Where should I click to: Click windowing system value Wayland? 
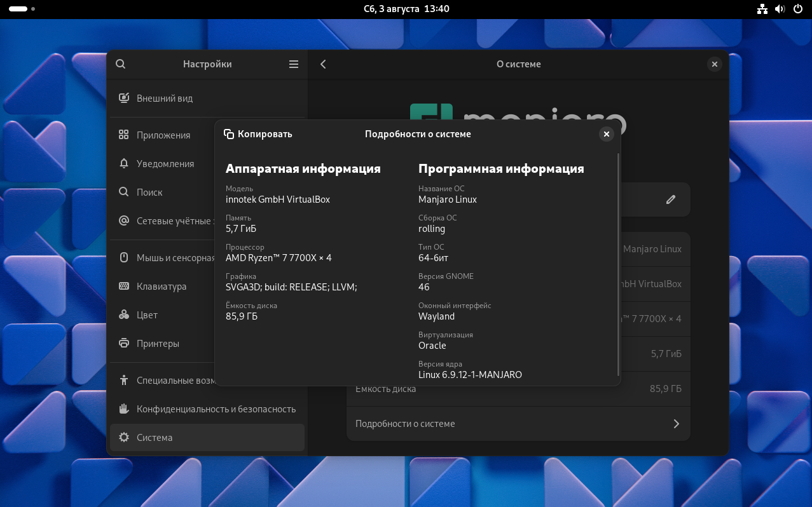[436, 316]
